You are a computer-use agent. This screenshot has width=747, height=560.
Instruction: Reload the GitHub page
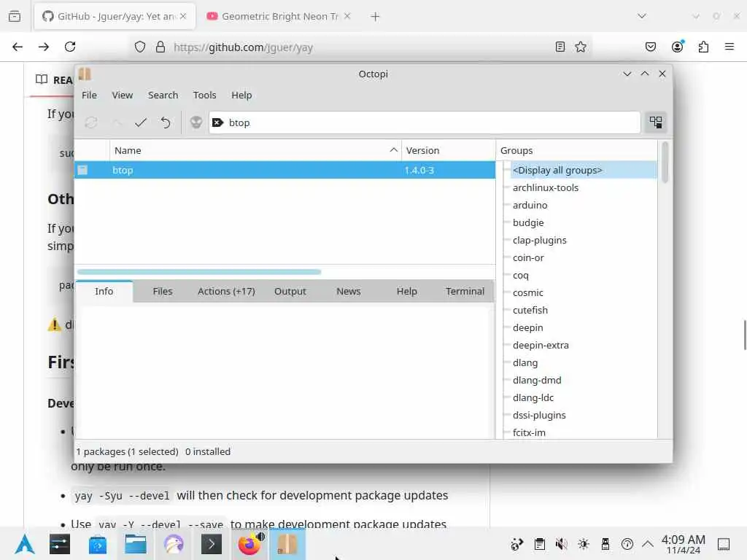pyautogui.click(x=70, y=47)
